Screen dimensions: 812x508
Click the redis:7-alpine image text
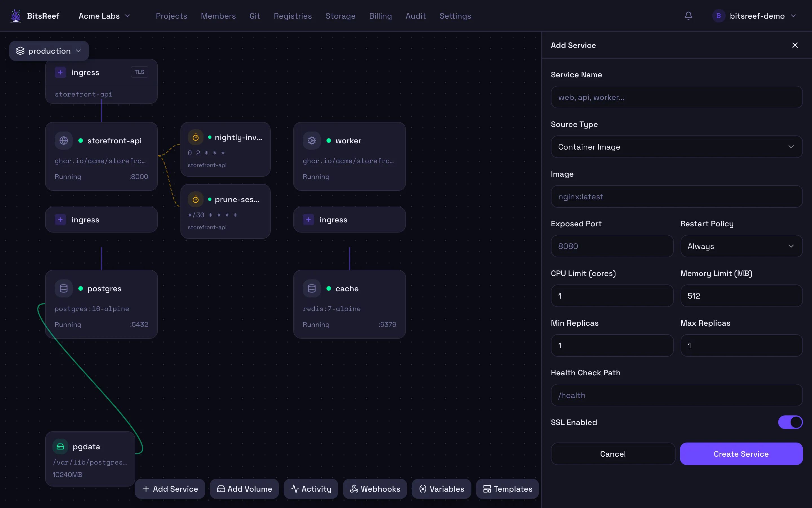pos(332,309)
